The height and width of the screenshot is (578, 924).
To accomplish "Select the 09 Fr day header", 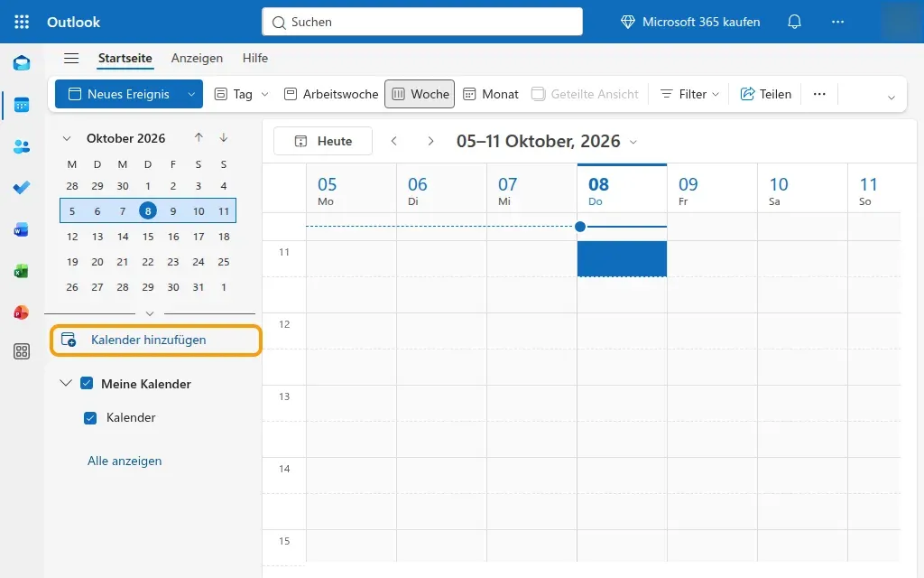I will 712,190.
